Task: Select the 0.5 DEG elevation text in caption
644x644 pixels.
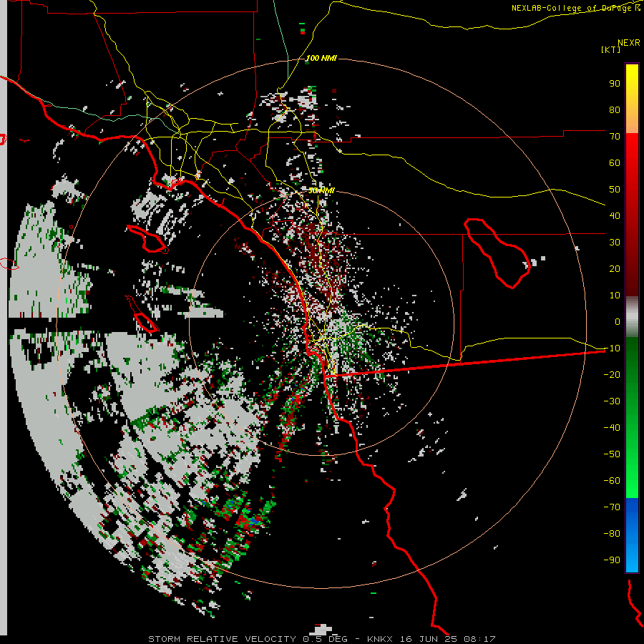Action: [x=325, y=639]
